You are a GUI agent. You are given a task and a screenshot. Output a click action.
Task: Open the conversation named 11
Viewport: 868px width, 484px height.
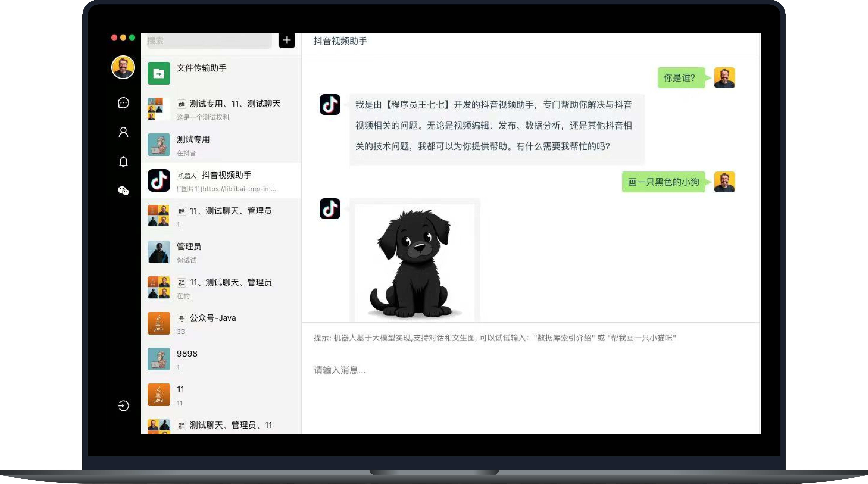[x=221, y=394]
